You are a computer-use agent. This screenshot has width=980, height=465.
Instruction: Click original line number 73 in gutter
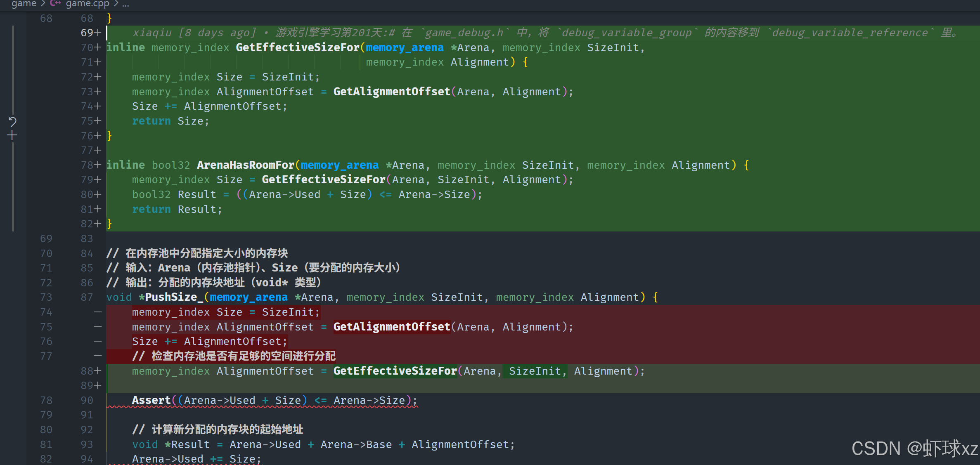pyautogui.click(x=46, y=297)
